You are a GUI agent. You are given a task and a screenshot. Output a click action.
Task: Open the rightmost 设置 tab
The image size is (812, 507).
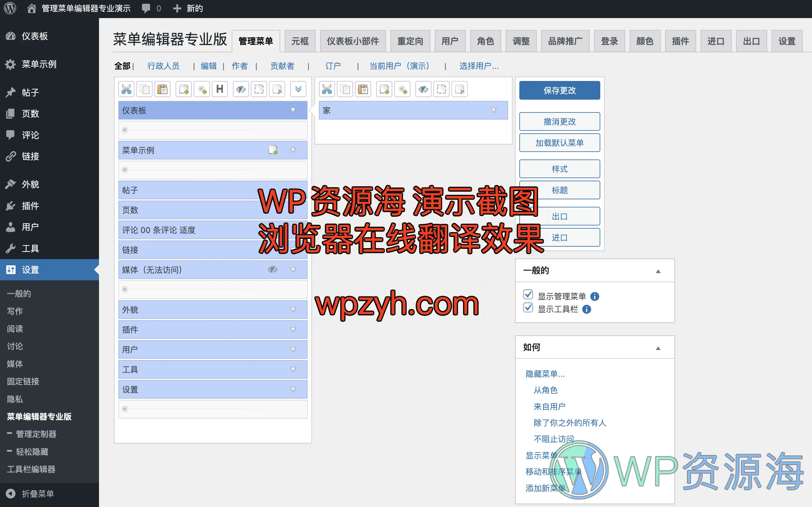click(786, 41)
